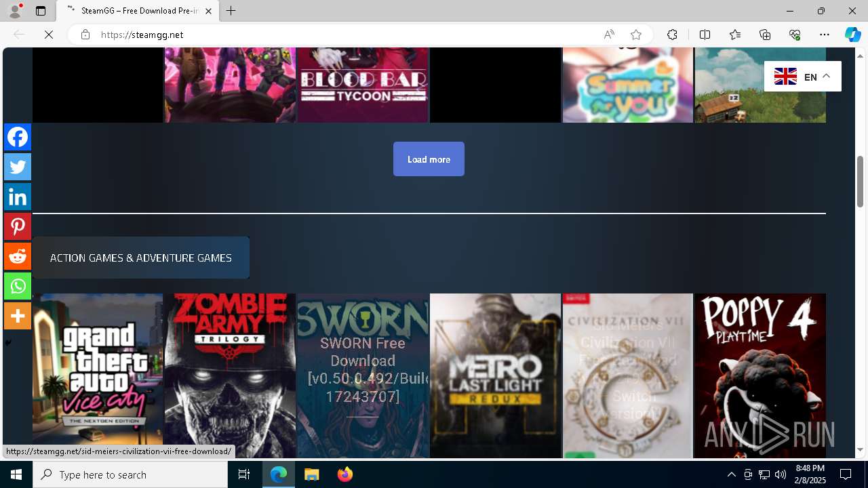Open SWORN Free Download game
This screenshot has height=488, width=868.
pyautogui.click(x=363, y=375)
